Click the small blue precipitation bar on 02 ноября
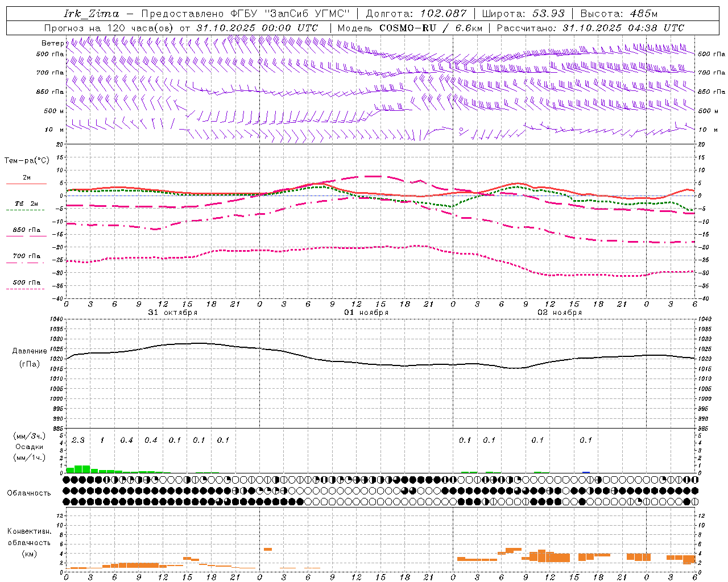 [586, 472]
